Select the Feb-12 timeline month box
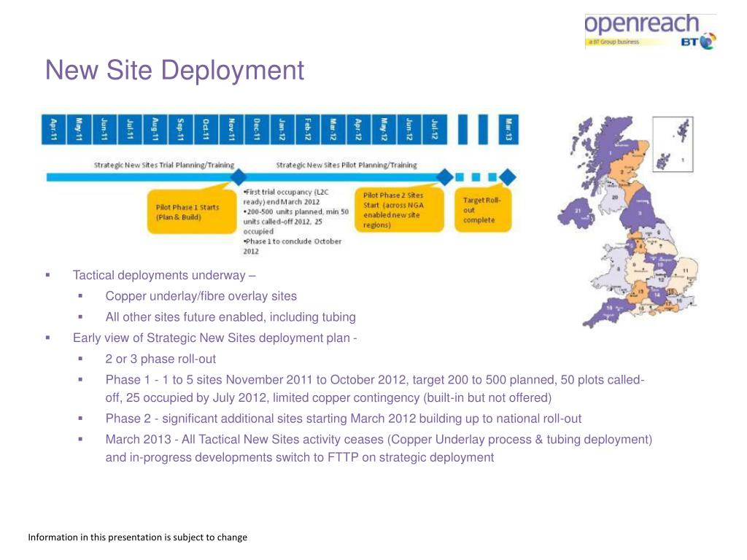 pos(308,130)
